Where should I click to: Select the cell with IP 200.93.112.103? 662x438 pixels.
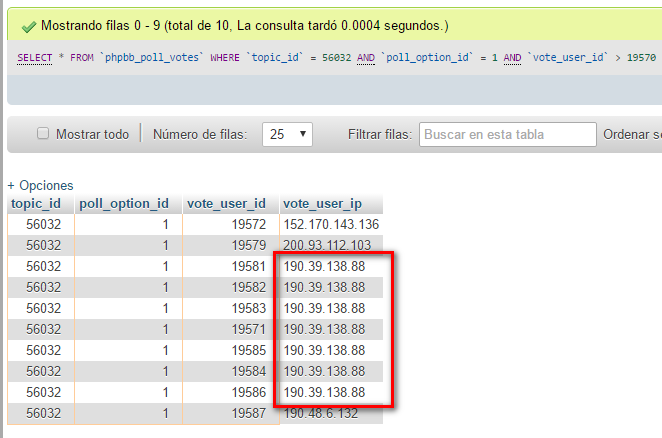tap(327, 245)
